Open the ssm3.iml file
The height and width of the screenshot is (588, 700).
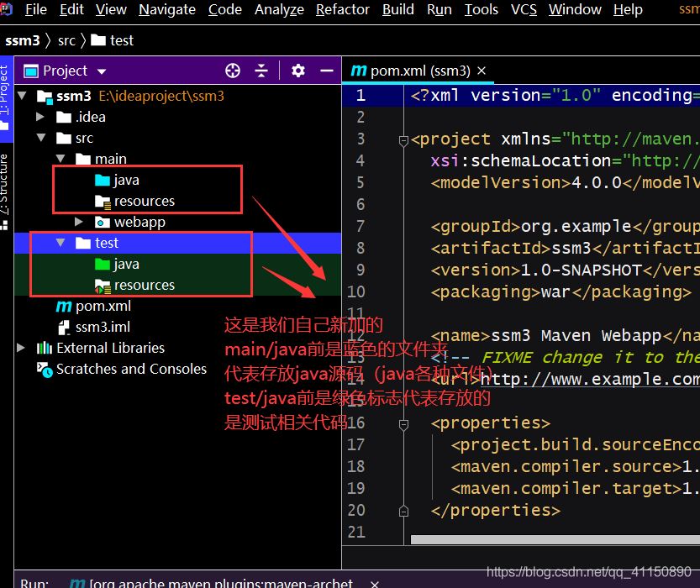point(103,327)
